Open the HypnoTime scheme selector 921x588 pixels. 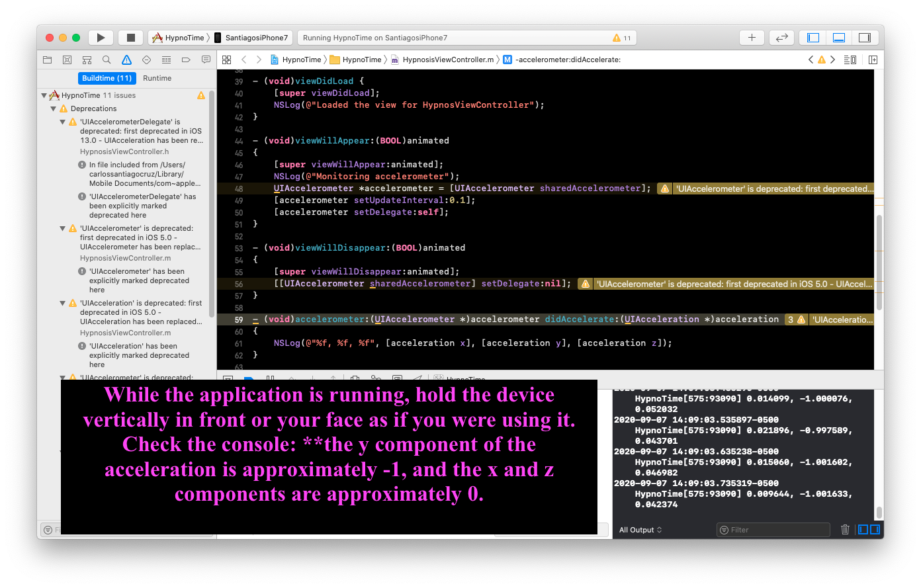(x=179, y=38)
